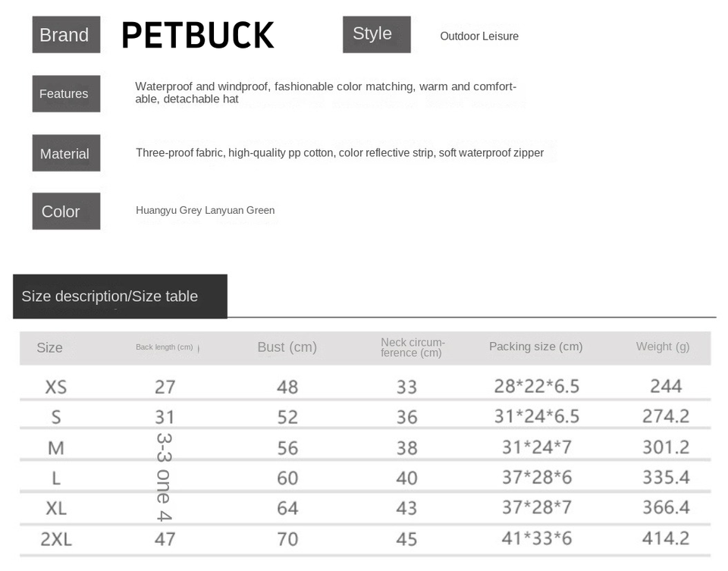Select the 41*33*6 packing size cell
Screen dimensions: 728x571
coord(537,538)
